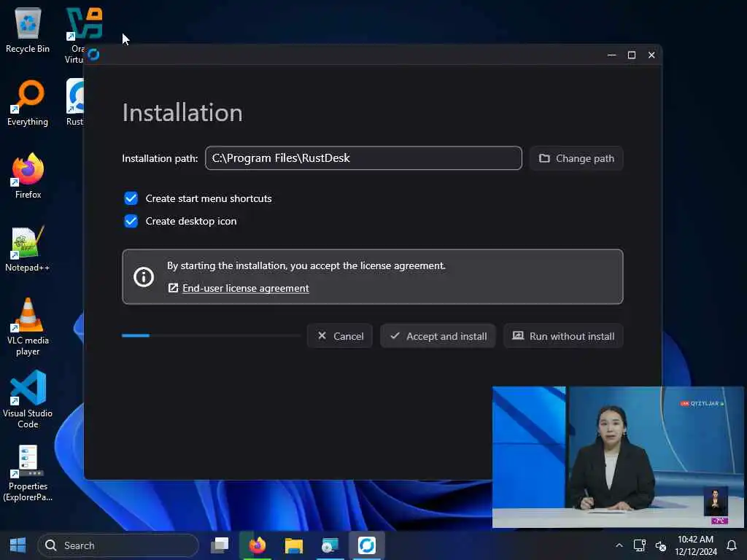747x560 pixels.
Task: Show hidden system tray icons
Action: click(619, 545)
